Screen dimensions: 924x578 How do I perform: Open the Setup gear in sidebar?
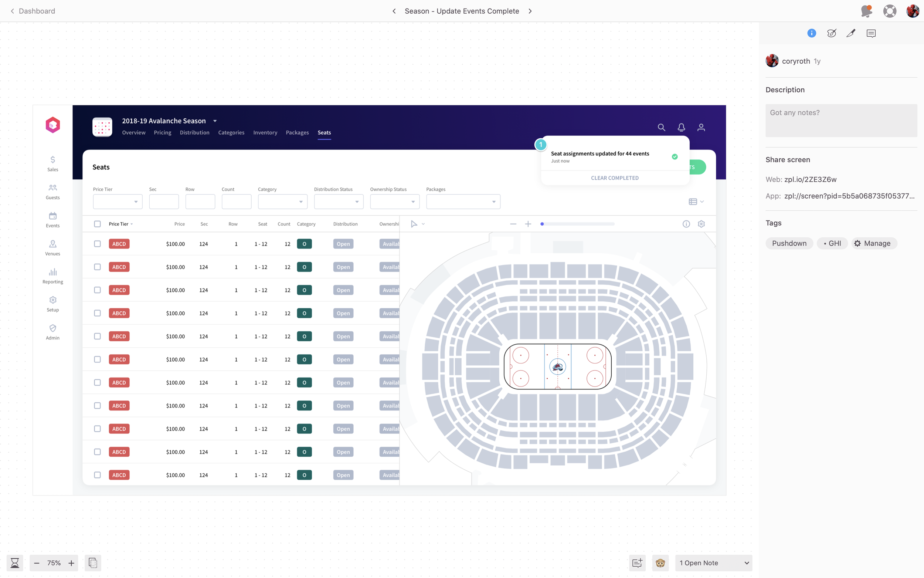click(x=53, y=304)
